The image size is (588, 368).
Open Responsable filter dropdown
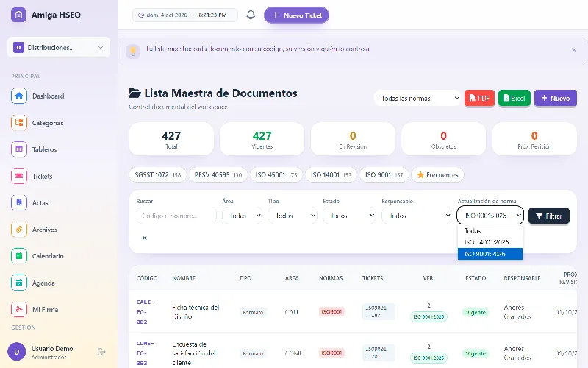pyautogui.click(x=417, y=216)
